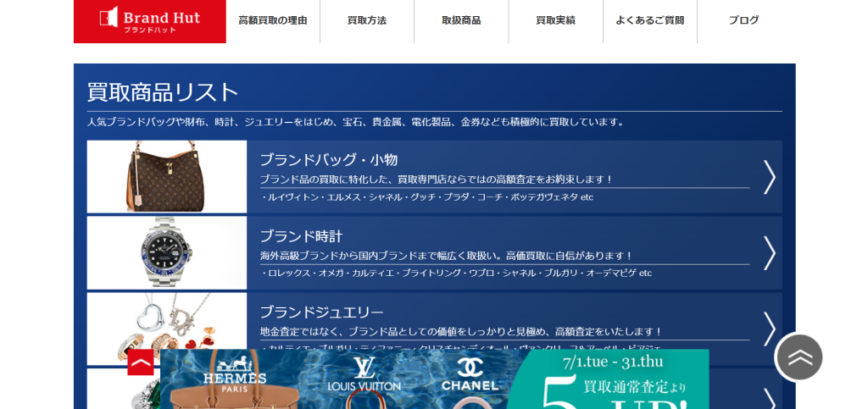Open よくあるご質問 menu item

(x=650, y=20)
